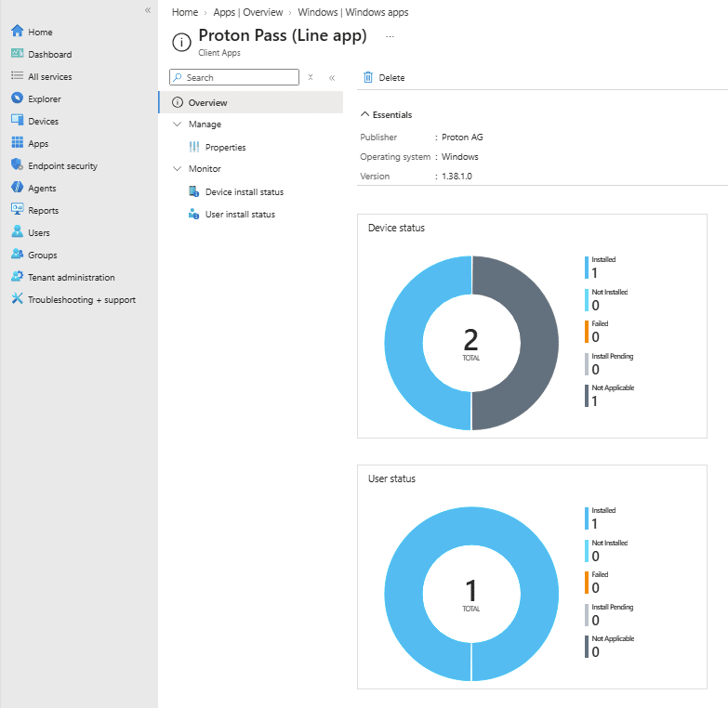Click the more options ellipsis beside title

(x=390, y=36)
